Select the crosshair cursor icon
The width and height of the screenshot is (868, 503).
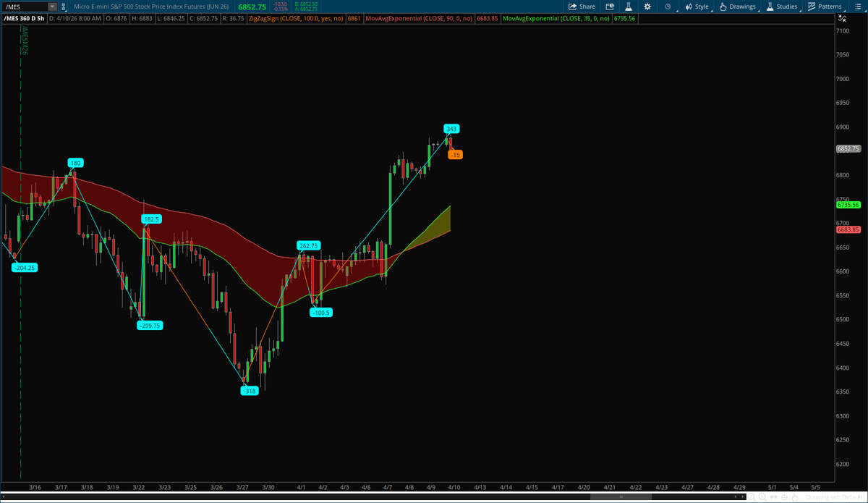(785, 497)
